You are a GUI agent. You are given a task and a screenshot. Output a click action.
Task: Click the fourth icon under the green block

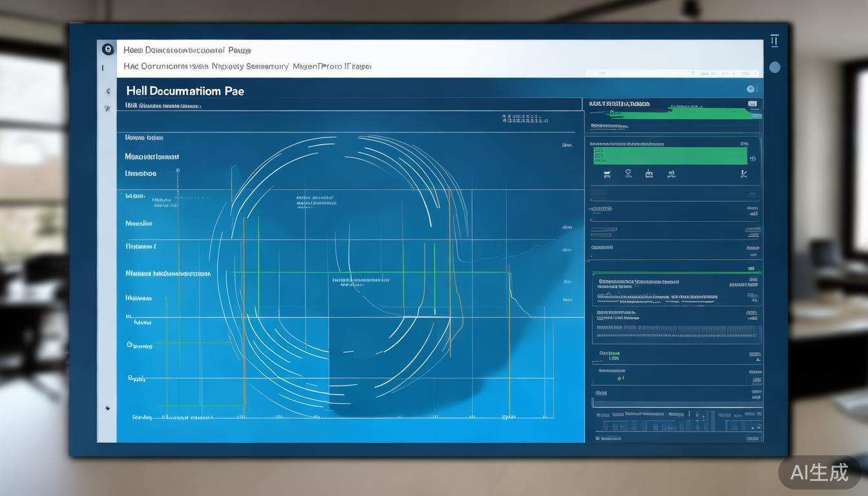(672, 174)
